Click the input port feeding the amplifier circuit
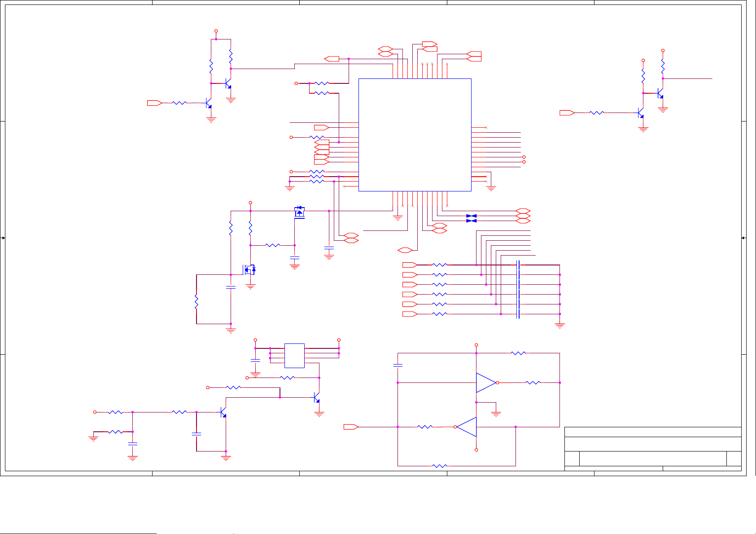756x534 pixels. pos(351,427)
